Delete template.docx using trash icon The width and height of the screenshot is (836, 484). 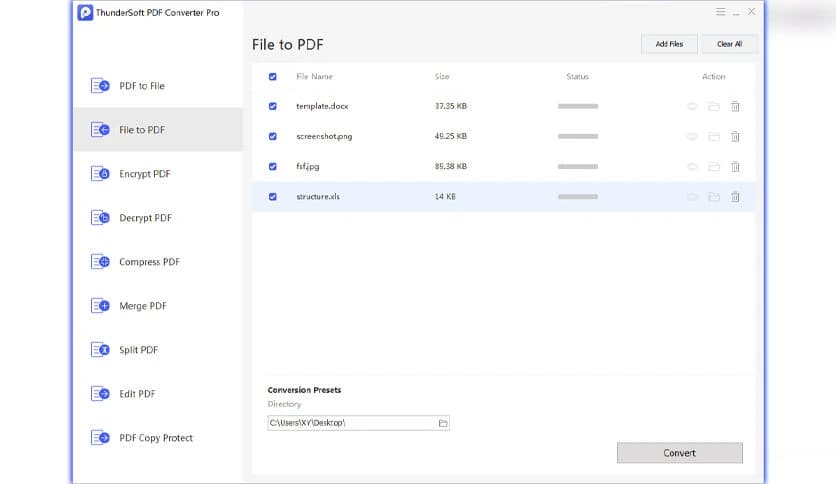click(735, 106)
